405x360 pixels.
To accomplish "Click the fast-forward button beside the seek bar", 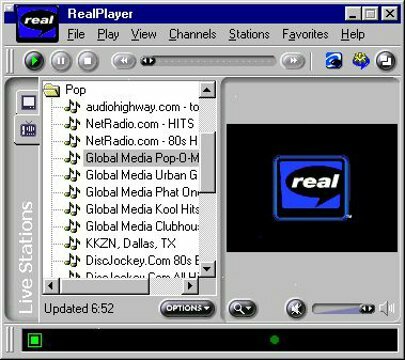I will pyautogui.click(x=293, y=61).
